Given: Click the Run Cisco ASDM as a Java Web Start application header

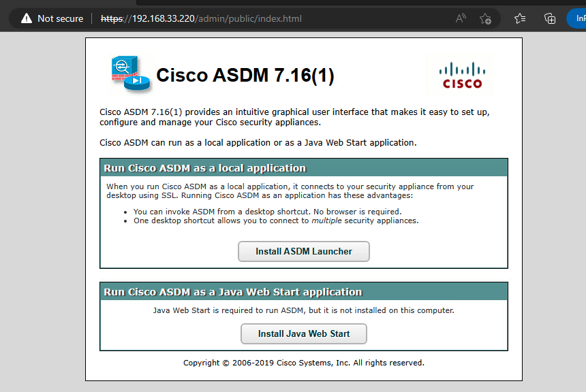Looking at the screenshot, I should tap(304, 291).
